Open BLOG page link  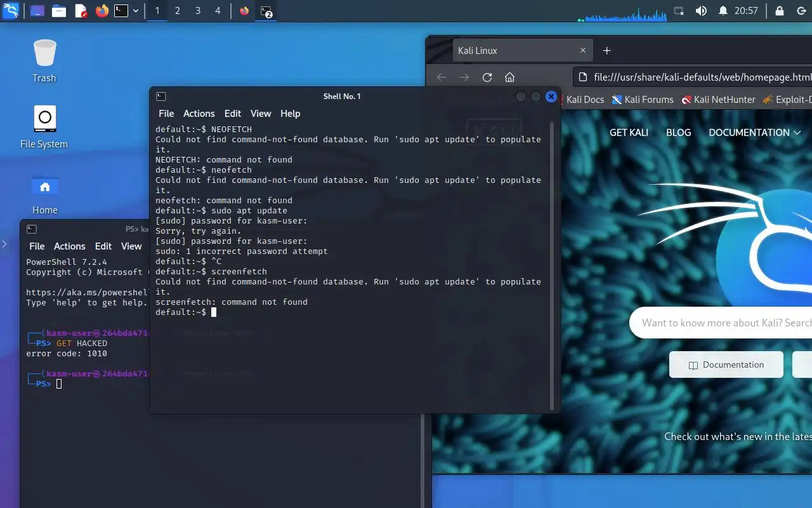(x=678, y=133)
